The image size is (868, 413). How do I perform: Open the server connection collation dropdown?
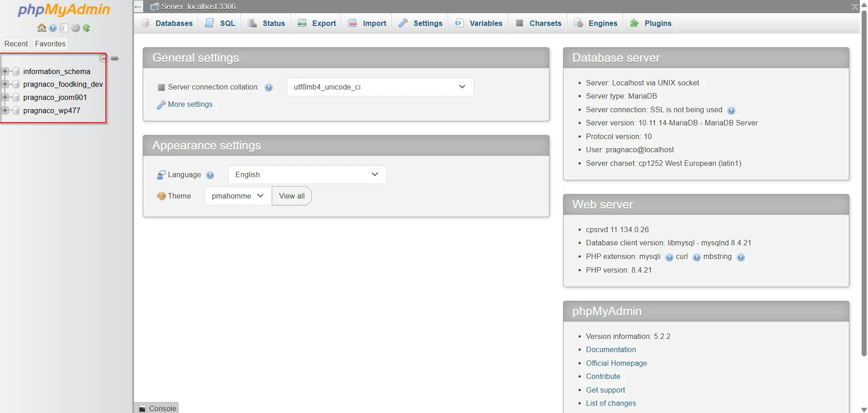pos(380,87)
